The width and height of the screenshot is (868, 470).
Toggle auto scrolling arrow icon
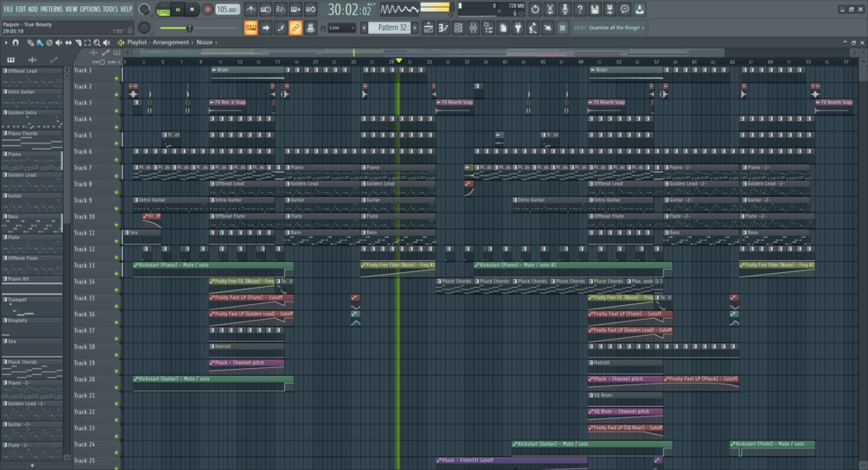[x=266, y=28]
